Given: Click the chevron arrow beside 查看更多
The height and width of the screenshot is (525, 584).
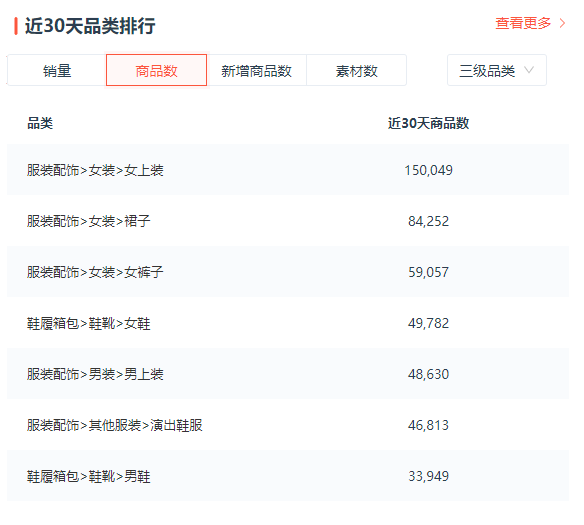Looking at the screenshot, I should tap(562, 23).
